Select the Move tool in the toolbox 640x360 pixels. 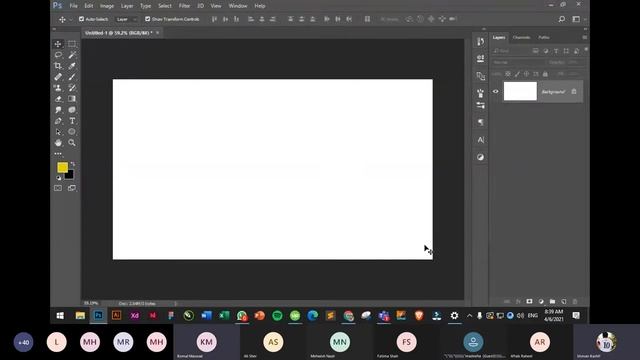click(58, 44)
